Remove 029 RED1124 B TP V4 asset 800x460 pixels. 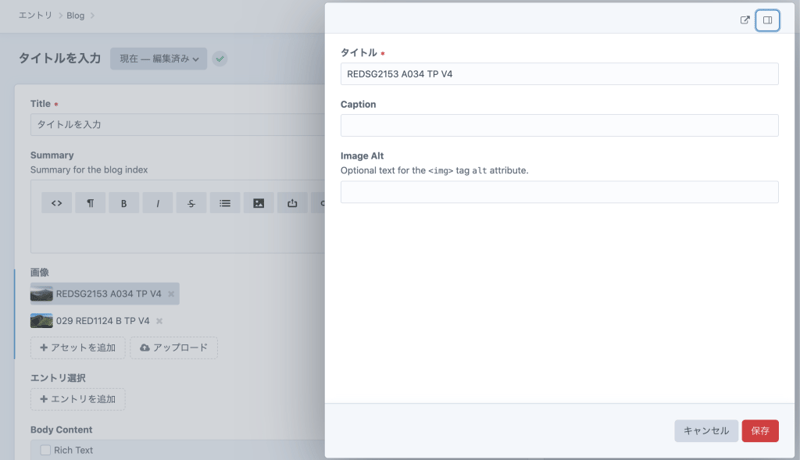pyautogui.click(x=159, y=321)
